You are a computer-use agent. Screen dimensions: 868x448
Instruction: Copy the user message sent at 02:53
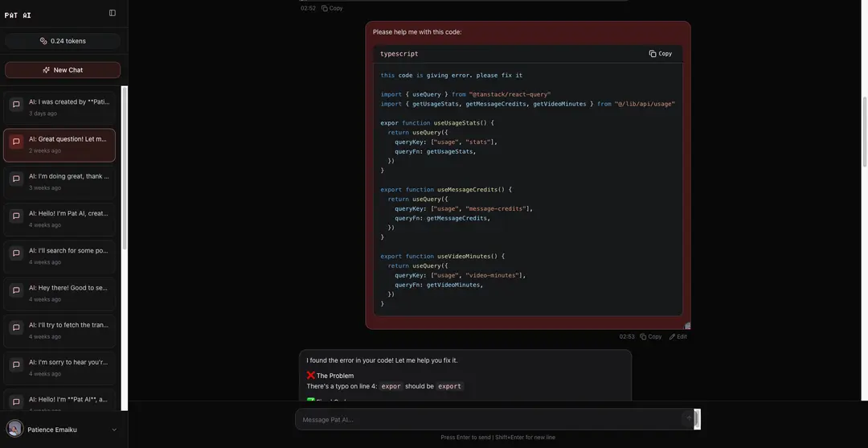pos(651,337)
